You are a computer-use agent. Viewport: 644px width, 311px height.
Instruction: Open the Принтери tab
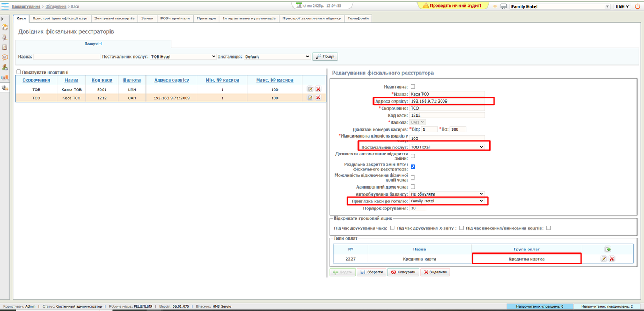coord(206,18)
